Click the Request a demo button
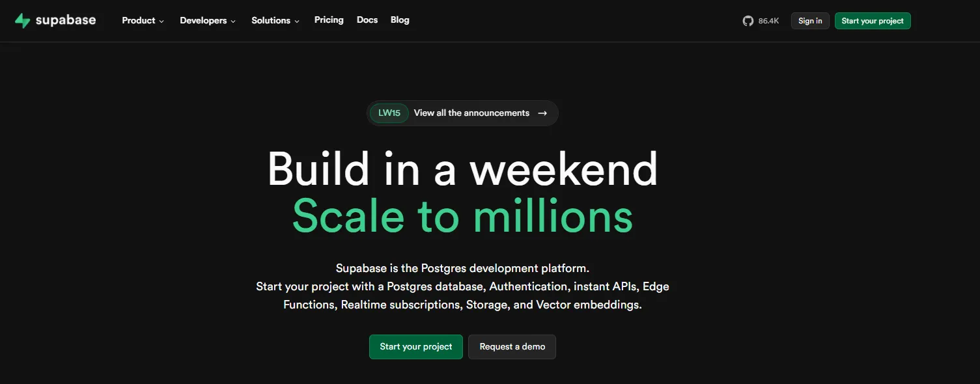 click(x=512, y=347)
